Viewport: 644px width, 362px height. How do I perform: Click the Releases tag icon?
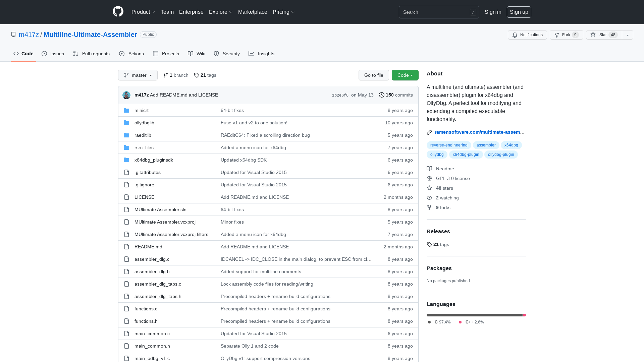(x=429, y=244)
